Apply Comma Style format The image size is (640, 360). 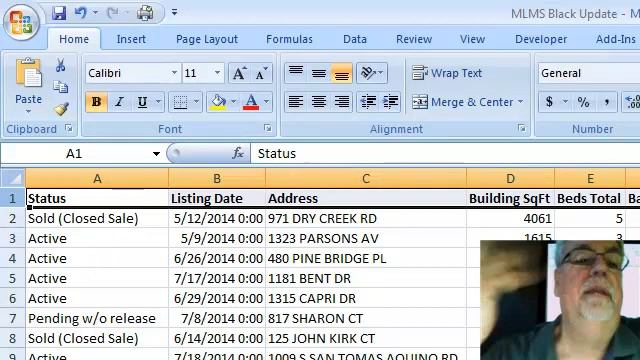[x=607, y=102]
